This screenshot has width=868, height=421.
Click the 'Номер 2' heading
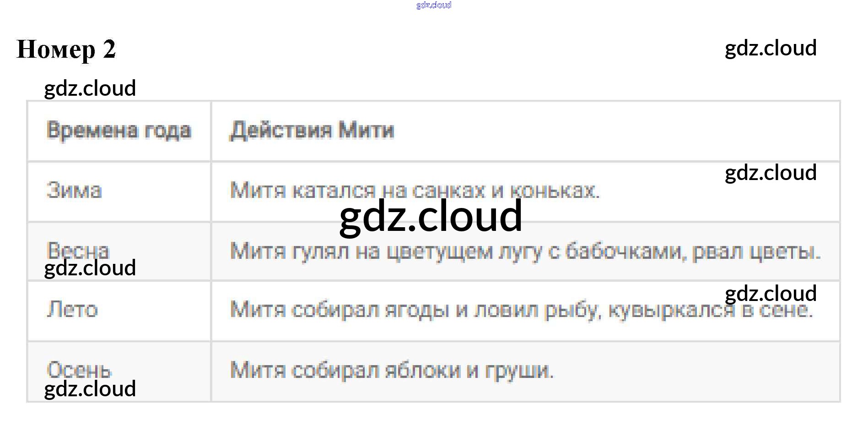click(x=66, y=49)
